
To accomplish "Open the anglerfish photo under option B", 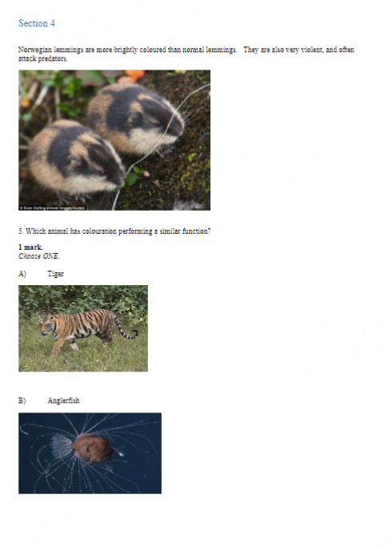I will pos(90,452).
